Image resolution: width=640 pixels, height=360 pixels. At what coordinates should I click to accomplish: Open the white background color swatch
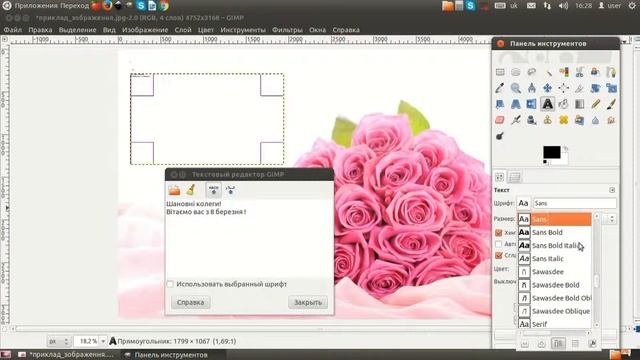(x=563, y=159)
